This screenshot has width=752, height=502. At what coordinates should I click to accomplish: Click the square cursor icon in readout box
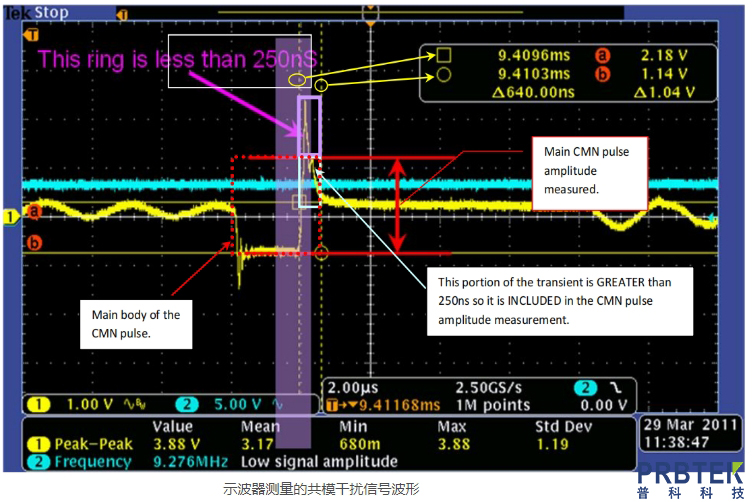[445, 56]
